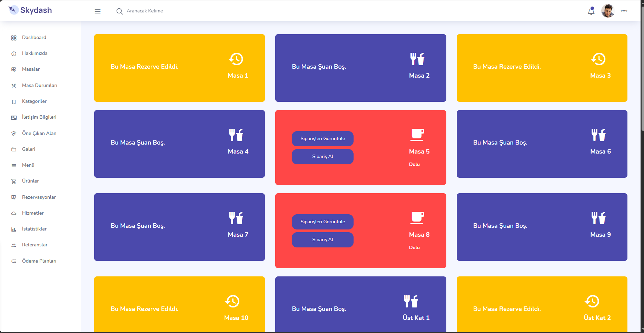Viewport: 644px width, 333px height.
Task: Click the Galeri folder icon
Action: (x=14, y=149)
